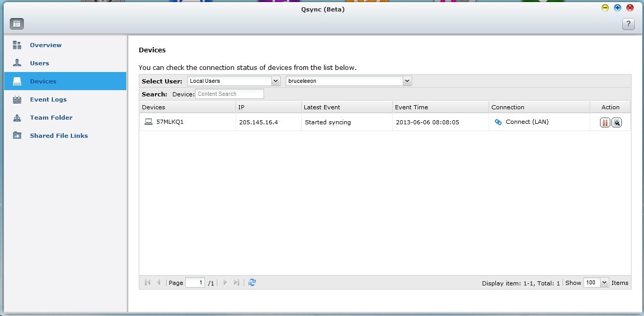Click the Overview grid icon
Screen dimensions: 644x316
(x=17, y=45)
